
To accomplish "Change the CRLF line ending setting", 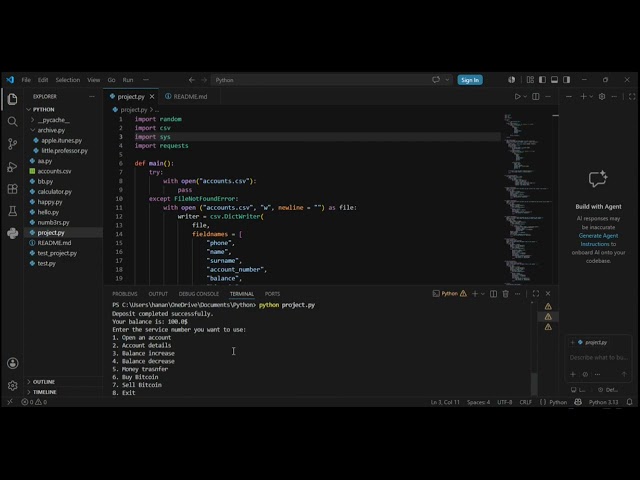I will [x=526, y=402].
